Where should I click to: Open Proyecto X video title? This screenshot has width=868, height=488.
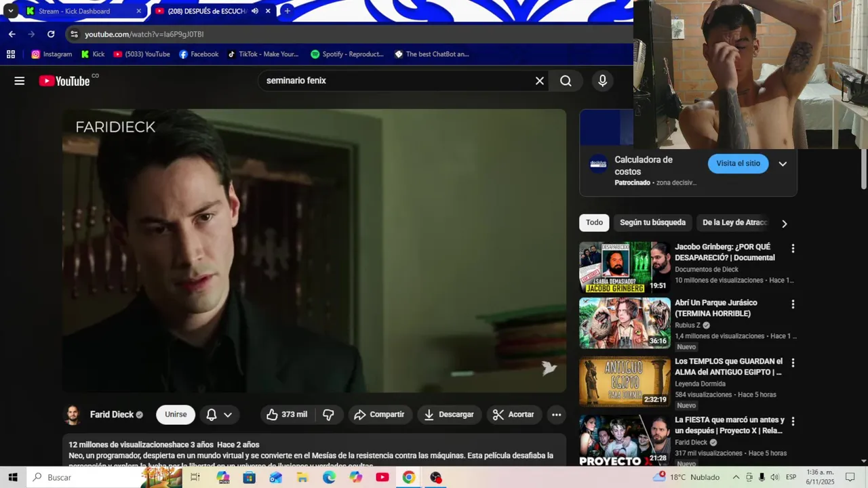(730, 425)
